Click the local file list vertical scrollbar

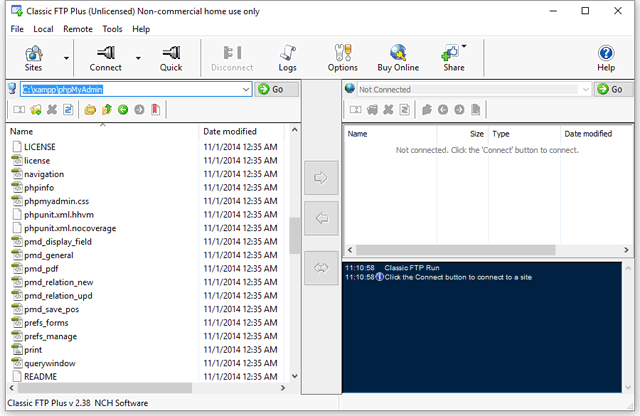click(295, 236)
